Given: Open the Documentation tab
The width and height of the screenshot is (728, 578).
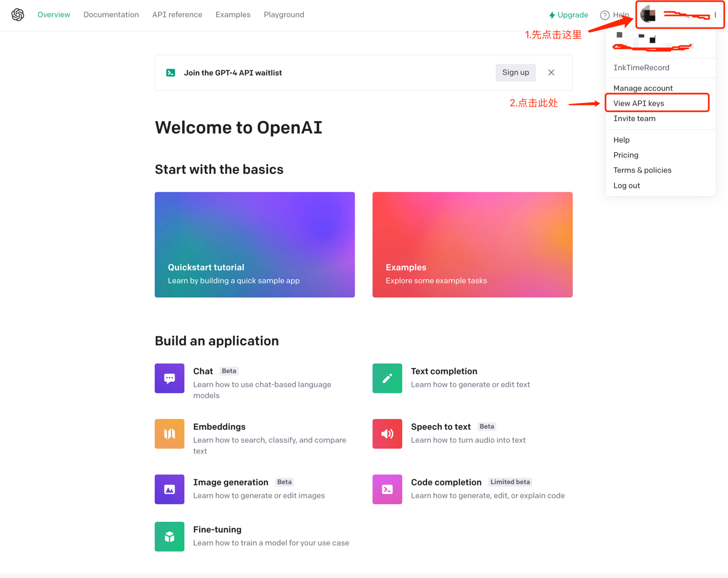Looking at the screenshot, I should tap(111, 15).
